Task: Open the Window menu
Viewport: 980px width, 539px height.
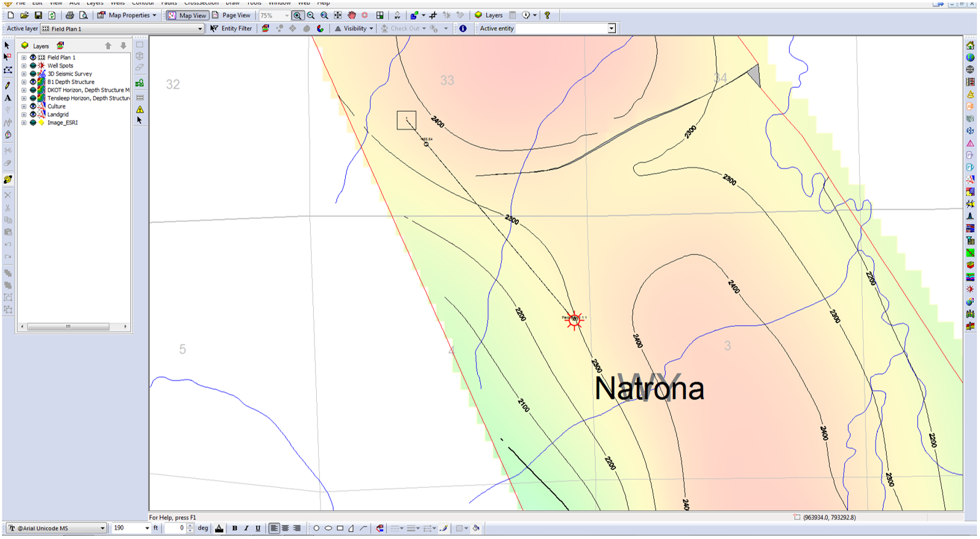Action: 279,3
